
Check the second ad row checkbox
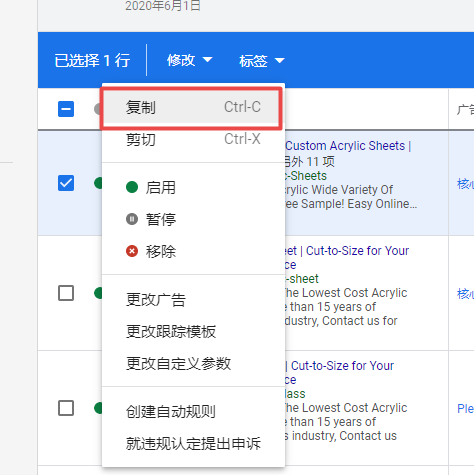(66, 293)
